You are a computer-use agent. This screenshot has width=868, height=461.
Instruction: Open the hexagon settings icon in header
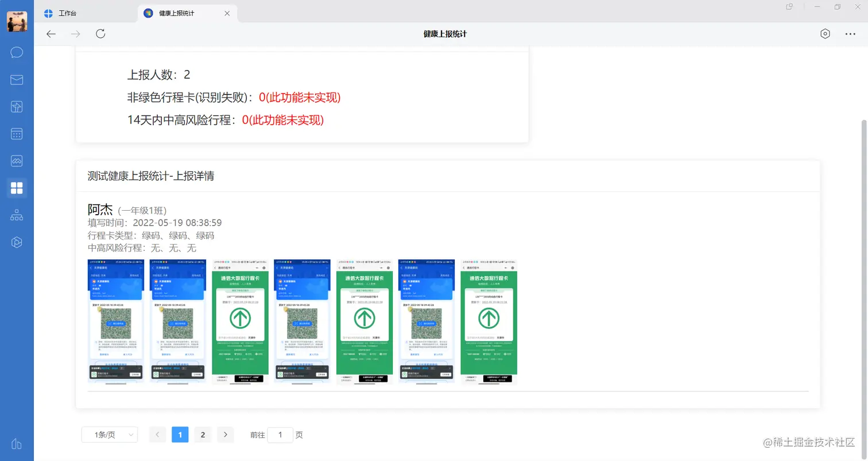tap(825, 34)
